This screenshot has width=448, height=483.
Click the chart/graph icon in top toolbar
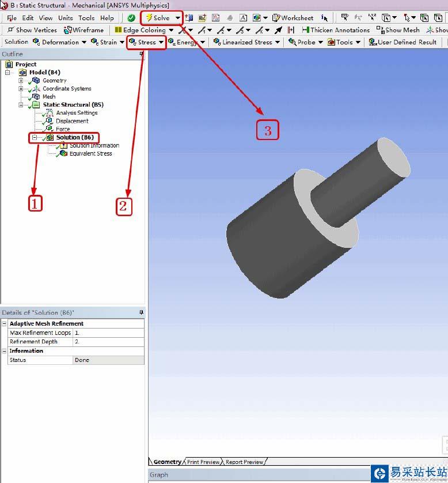[x=216, y=18]
